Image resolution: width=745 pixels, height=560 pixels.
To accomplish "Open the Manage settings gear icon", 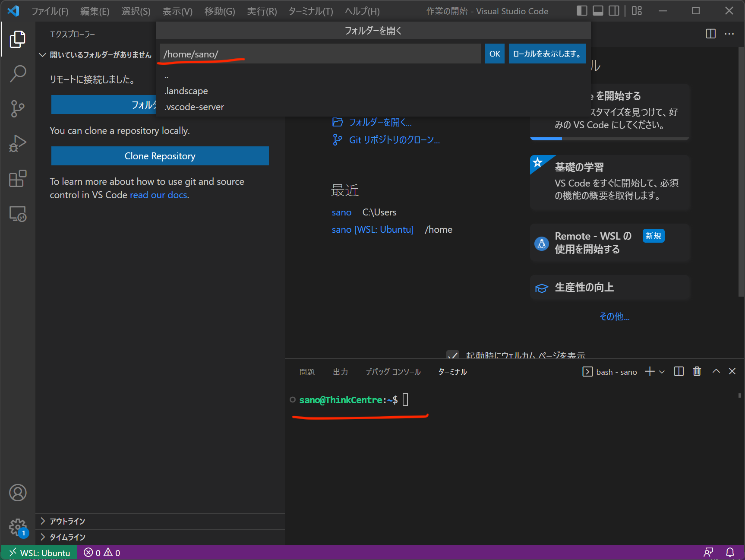I will 18,527.
